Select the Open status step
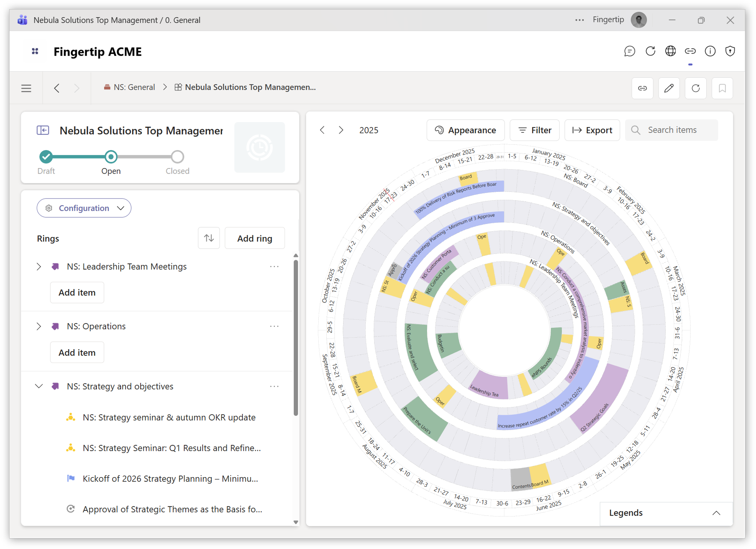 click(111, 157)
